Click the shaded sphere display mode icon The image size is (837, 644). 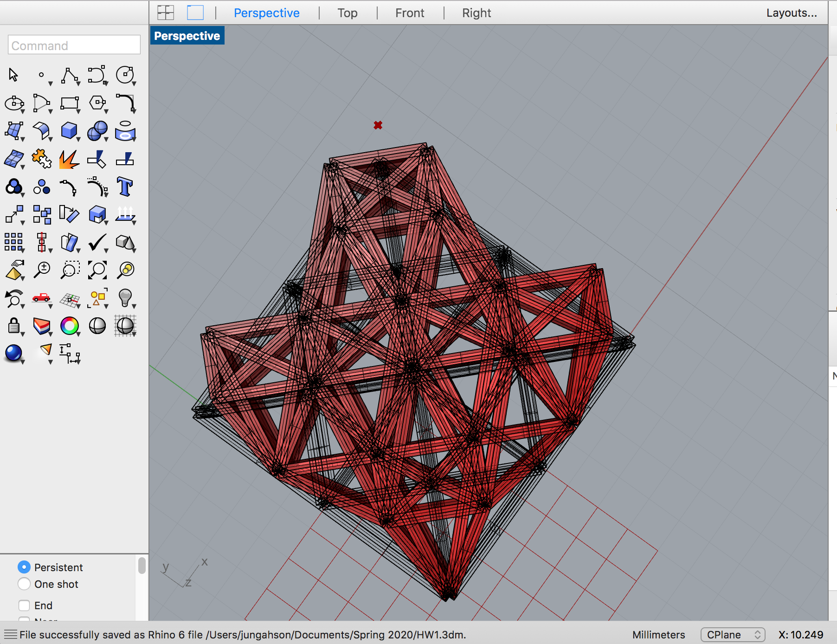(97, 326)
